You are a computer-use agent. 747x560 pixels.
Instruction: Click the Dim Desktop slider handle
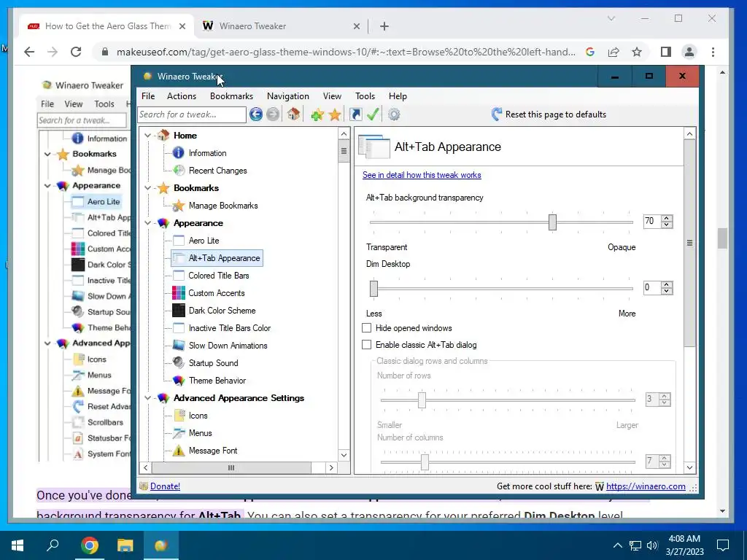374,289
